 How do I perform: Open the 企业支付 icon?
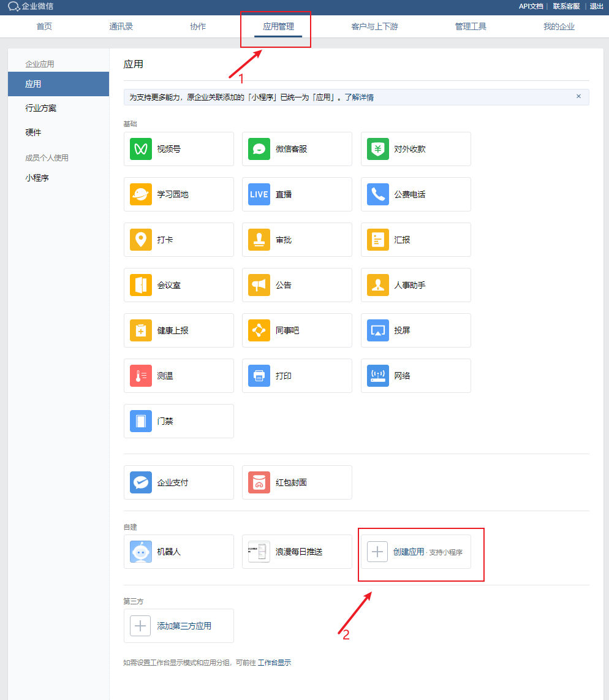(141, 482)
